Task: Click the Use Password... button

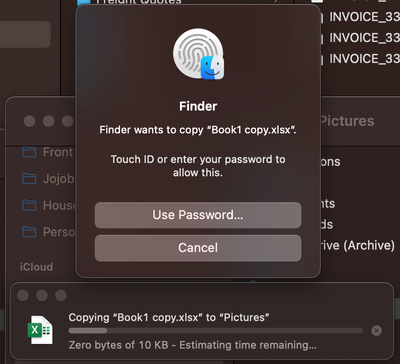Action: (198, 215)
